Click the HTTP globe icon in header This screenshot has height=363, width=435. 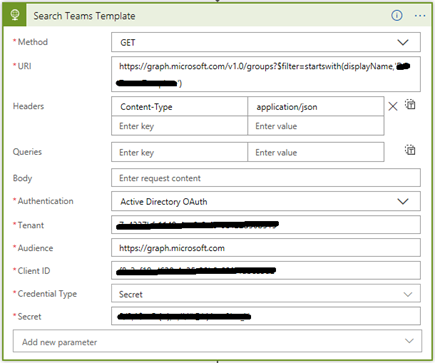click(x=15, y=15)
